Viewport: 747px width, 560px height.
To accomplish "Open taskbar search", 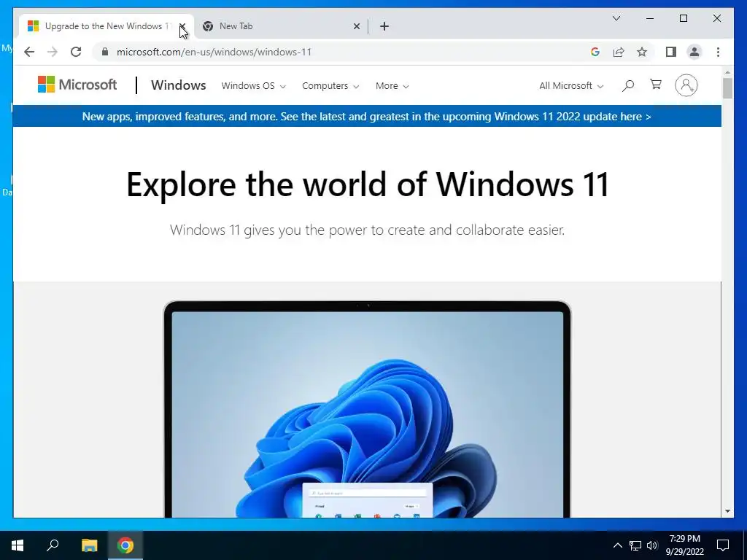I will [53, 545].
